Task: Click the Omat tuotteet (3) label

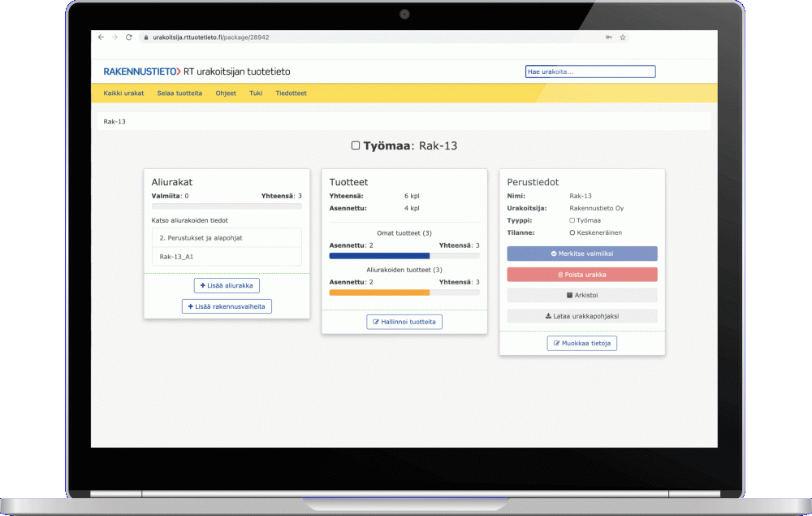Action: point(404,233)
